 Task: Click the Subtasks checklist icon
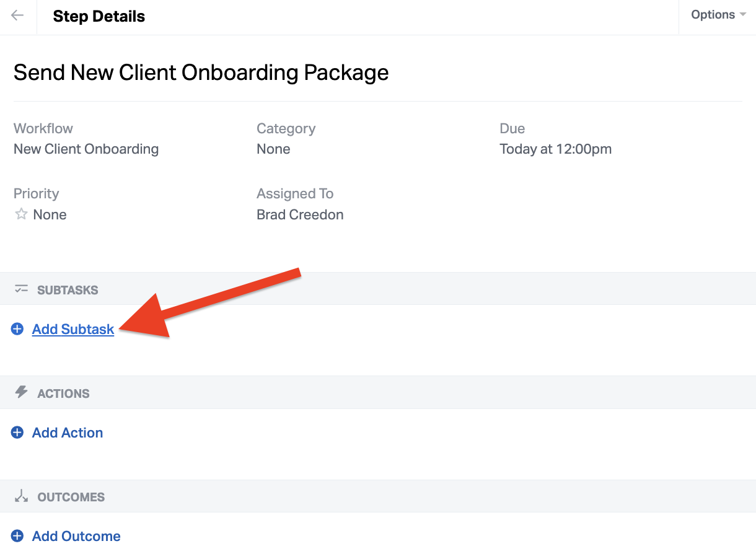point(22,289)
